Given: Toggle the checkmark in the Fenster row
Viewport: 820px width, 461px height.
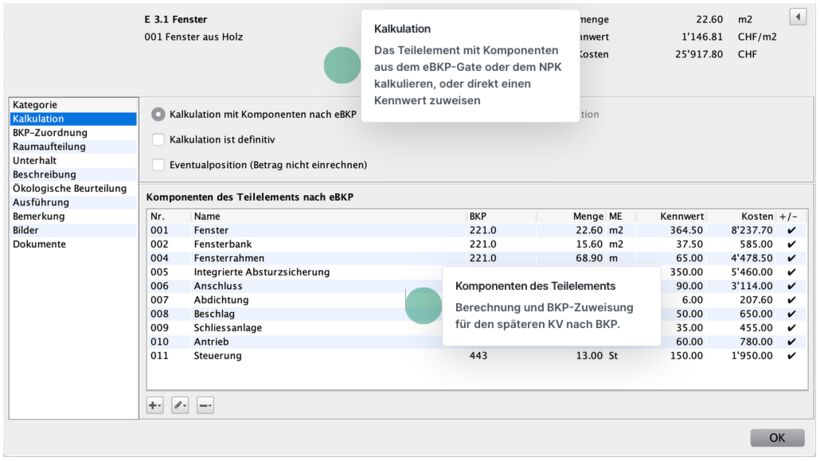Looking at the screenshot, I should coord(792,230).
